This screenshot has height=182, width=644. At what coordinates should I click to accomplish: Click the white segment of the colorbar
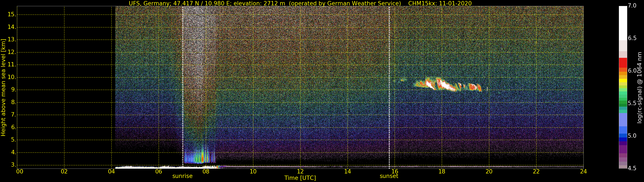(623, 23)
